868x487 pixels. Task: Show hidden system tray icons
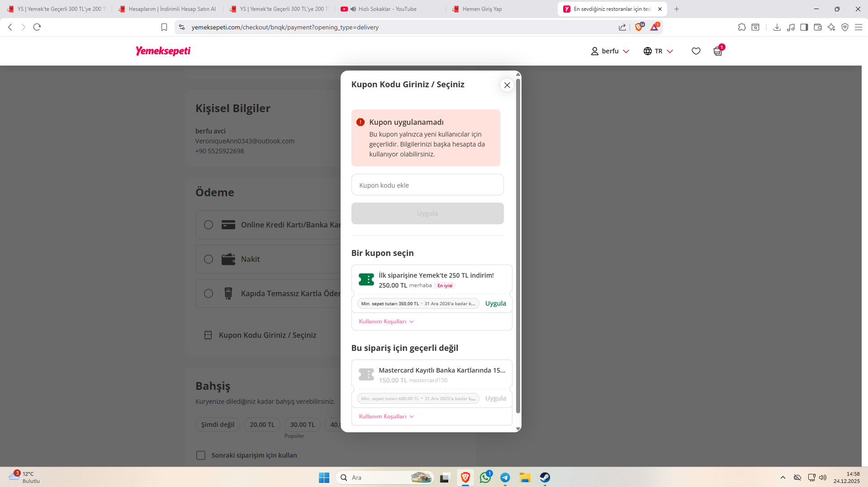pos(783,478)
